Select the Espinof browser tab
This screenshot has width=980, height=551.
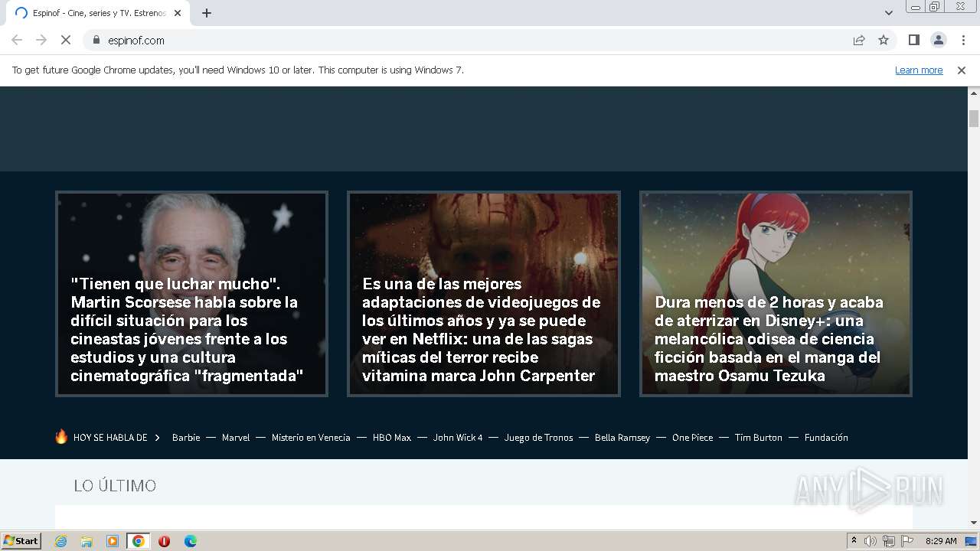[98, 13]
